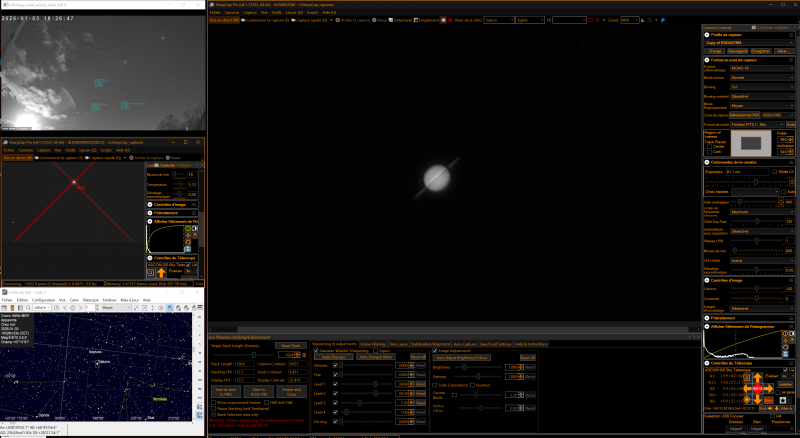
Task: Click 'Reset Stack' button
Action: (291, 346)
